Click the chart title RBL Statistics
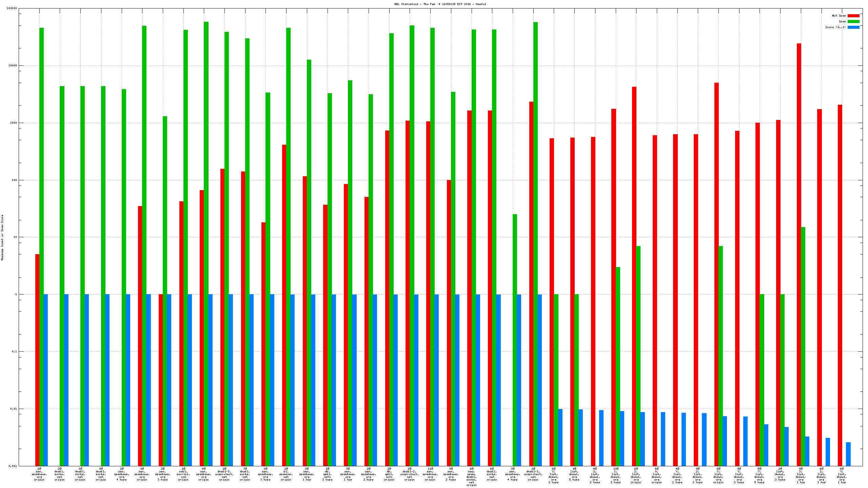 pos(440,4)
